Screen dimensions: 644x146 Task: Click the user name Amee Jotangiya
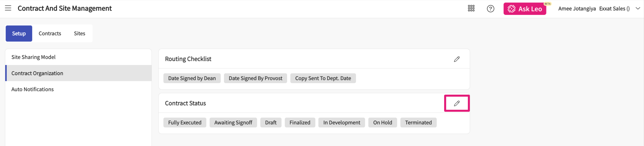click(577, 9)
